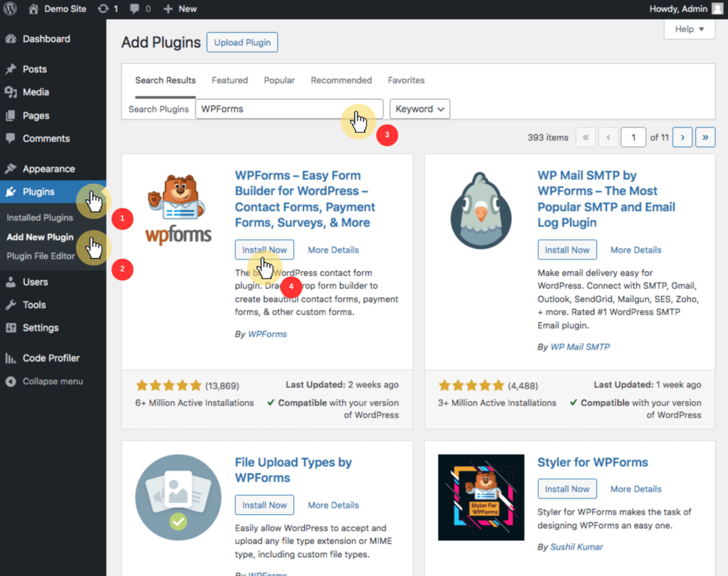
Task: Open the Keyword search type dropdown
Action: (x=419, y=109)
